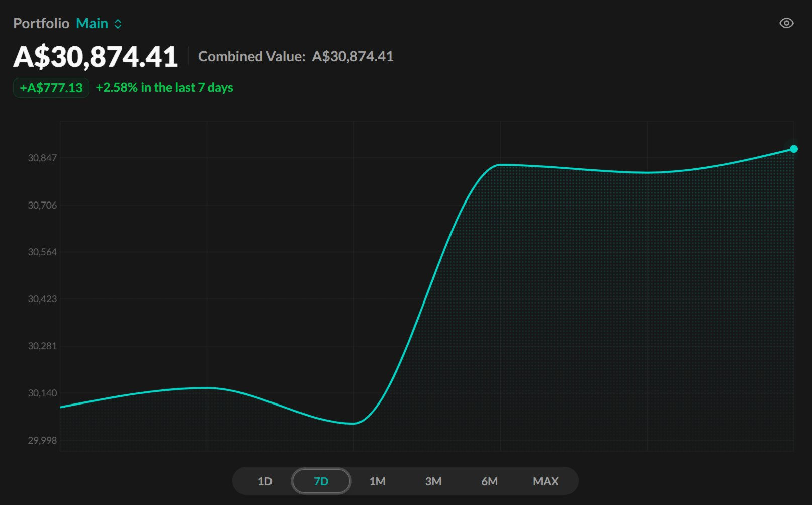Select the 7D time range
The image size is (812, 505).
pos(321,481)
